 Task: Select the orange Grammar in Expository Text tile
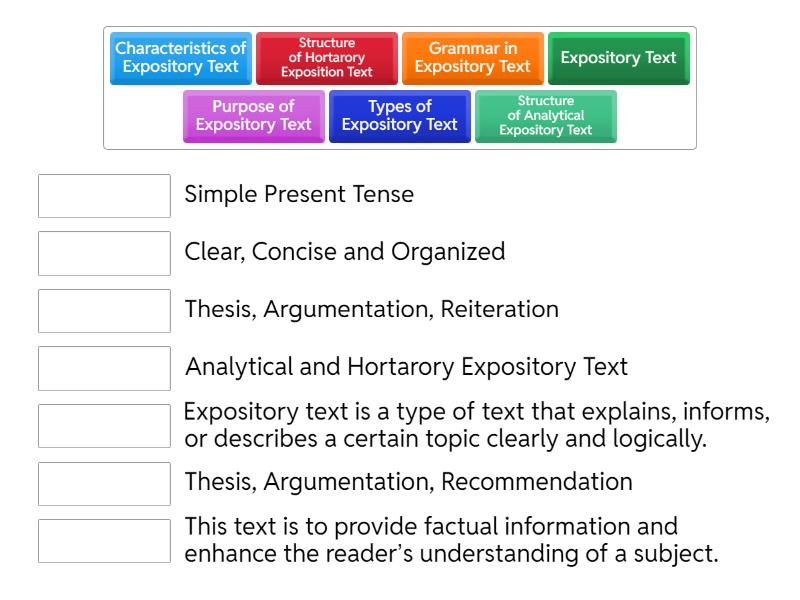click(472, 56)
